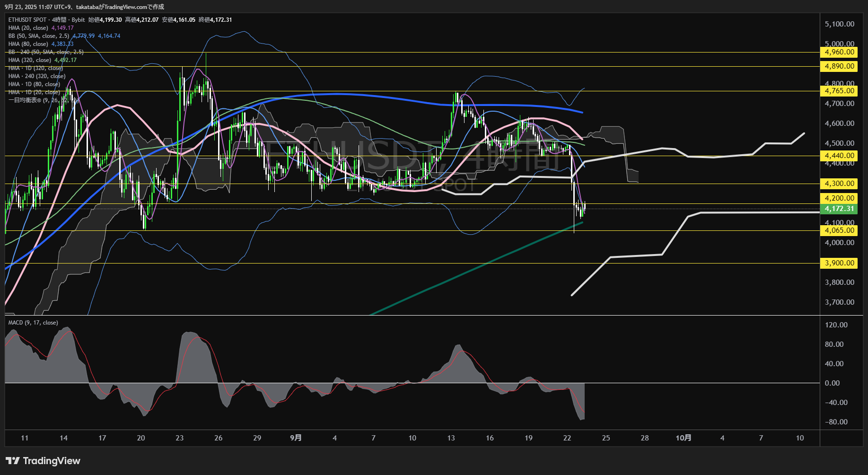Click the 4,765.00 price line label

click(x=839, y=91)
